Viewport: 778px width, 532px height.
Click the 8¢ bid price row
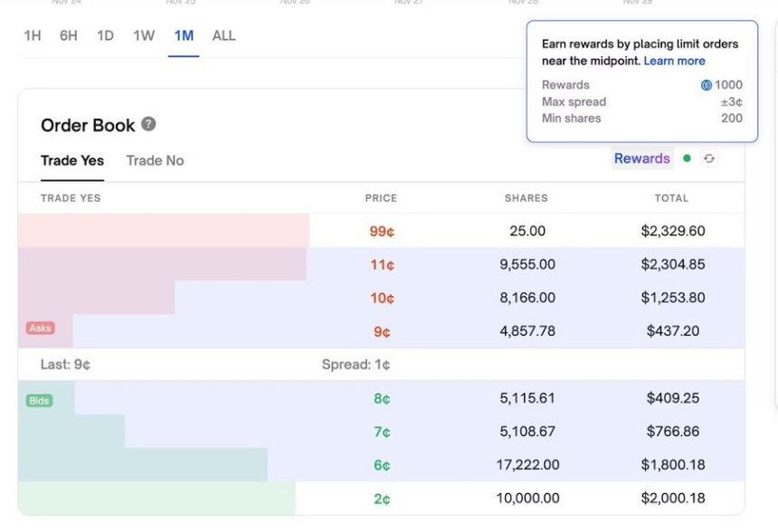tap(382, 398)
